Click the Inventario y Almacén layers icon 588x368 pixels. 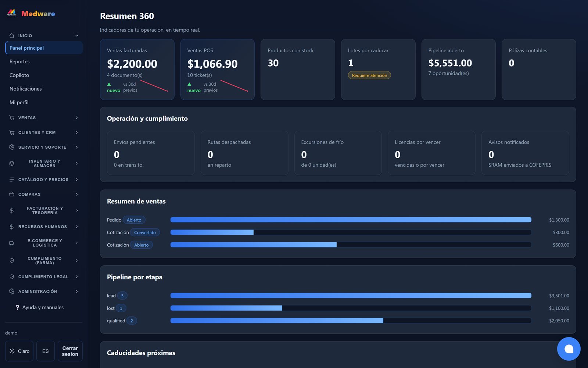[x=12, y=163]
